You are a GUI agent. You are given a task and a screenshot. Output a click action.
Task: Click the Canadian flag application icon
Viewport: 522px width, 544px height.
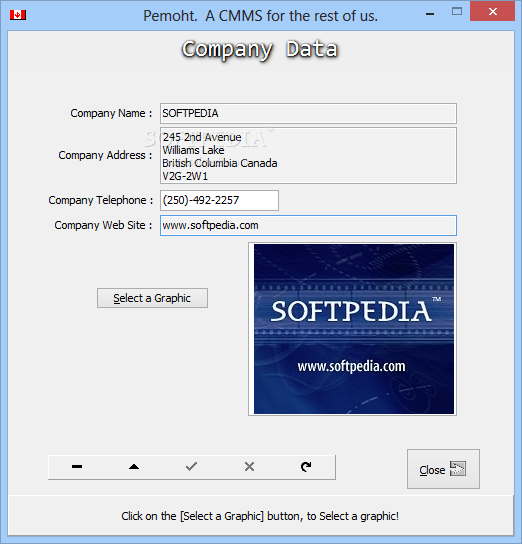pyautogui.click(x=18, y=15)
